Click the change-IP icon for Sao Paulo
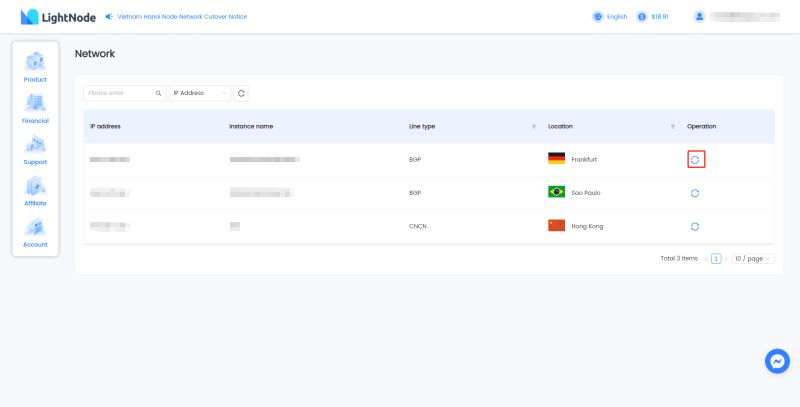This screenshot has width=800, height=407. [x=695, y=193]
